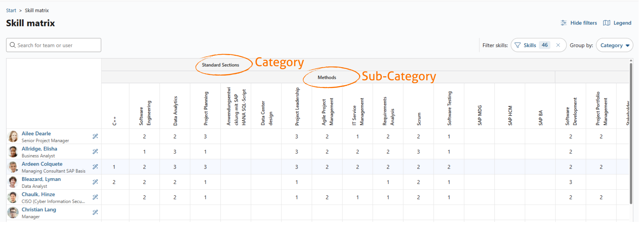Click Christian Lang avatar photo
The image size is (644, 232).
[13, 213]
